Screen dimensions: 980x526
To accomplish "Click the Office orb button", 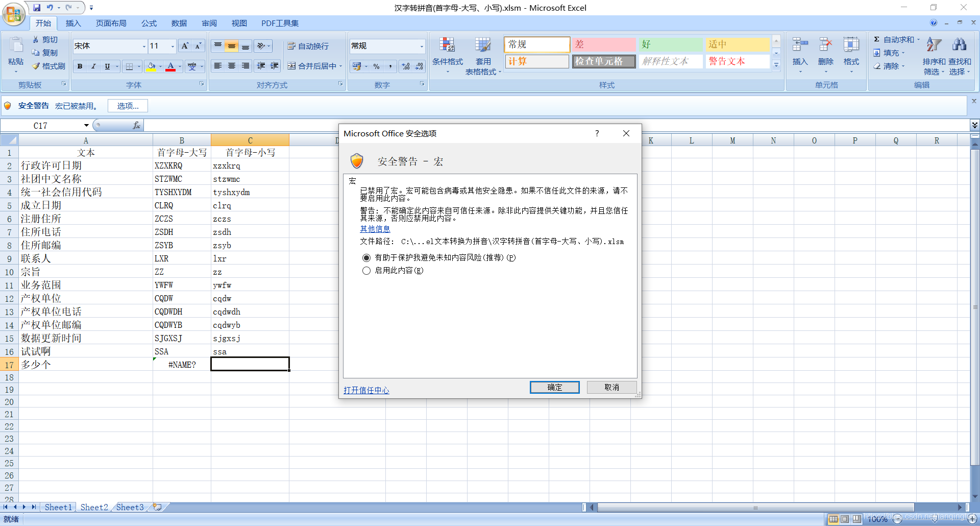I will 14,14.
